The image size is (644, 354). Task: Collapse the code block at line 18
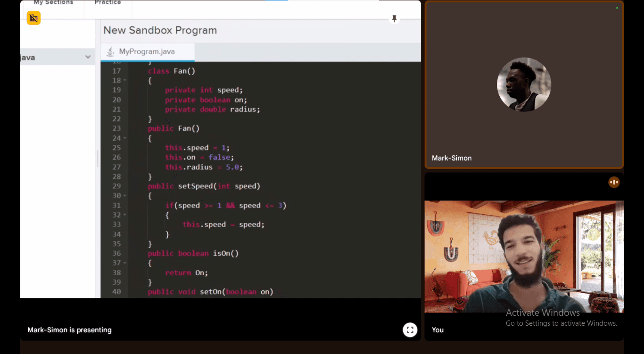(125, 81)
